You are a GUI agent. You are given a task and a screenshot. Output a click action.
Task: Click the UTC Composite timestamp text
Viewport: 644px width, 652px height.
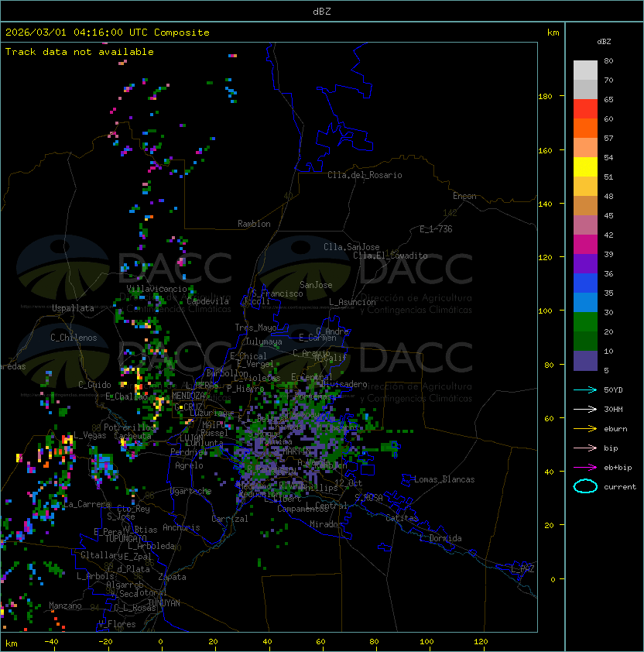(x=107, y=33)
